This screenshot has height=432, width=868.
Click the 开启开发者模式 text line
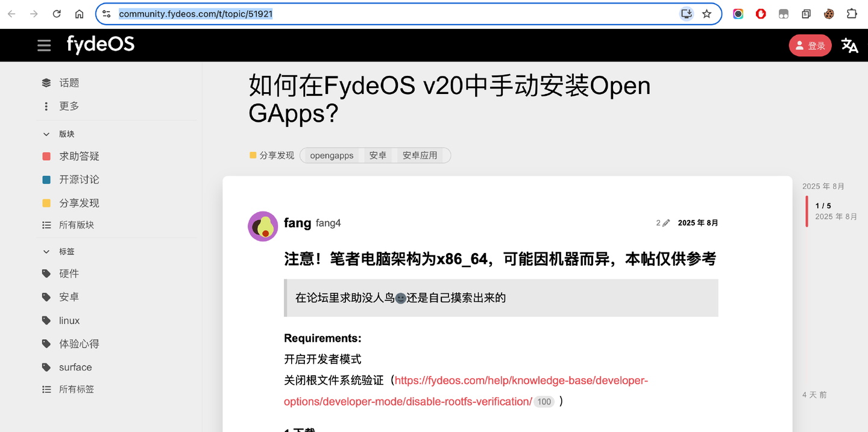pos(322,359)
